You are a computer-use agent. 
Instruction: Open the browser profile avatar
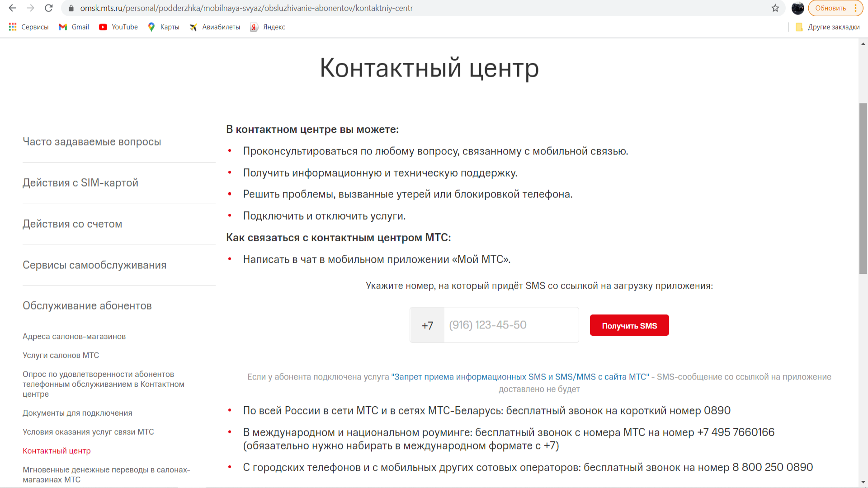click(x=797, y=8)
